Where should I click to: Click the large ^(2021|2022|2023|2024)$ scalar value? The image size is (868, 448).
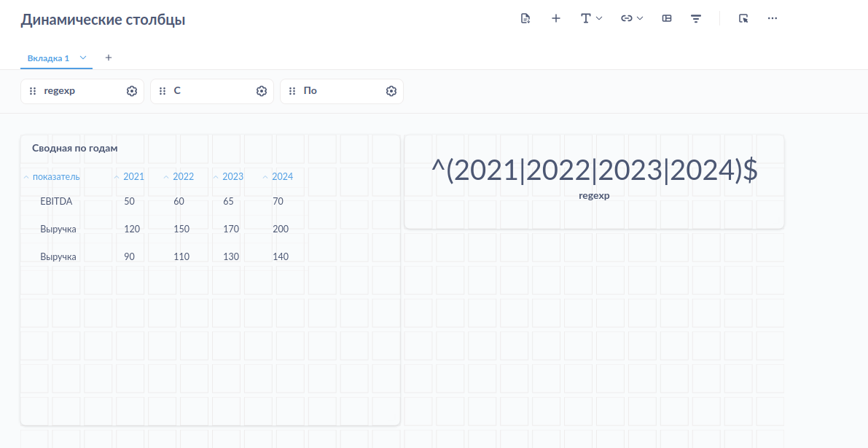[x=594, y=170]
